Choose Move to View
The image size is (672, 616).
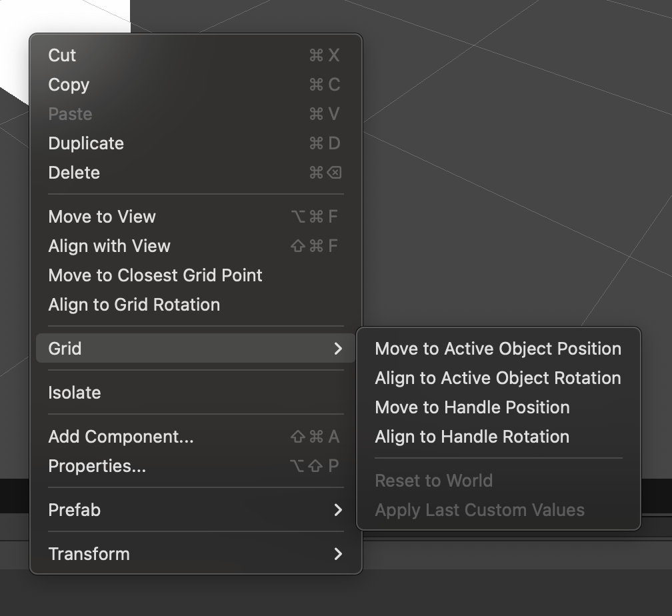click(x=196, y=217)
